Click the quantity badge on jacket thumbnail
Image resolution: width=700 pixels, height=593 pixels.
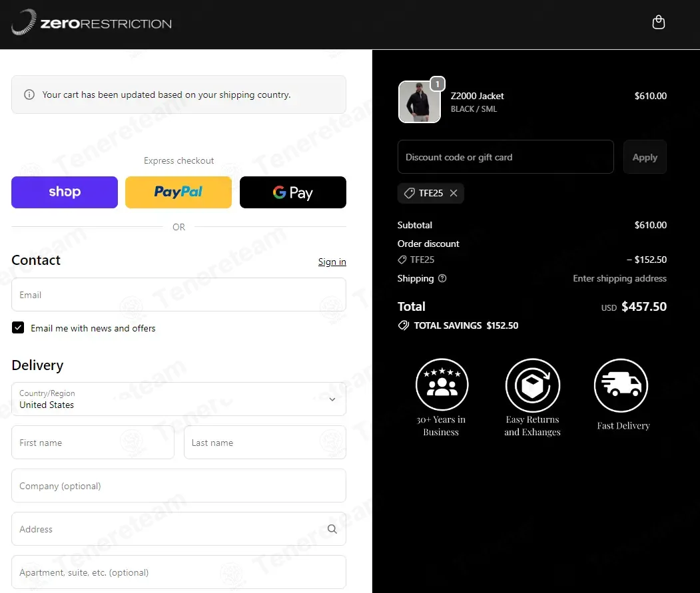pyautogui.click(x=438, y=84)
